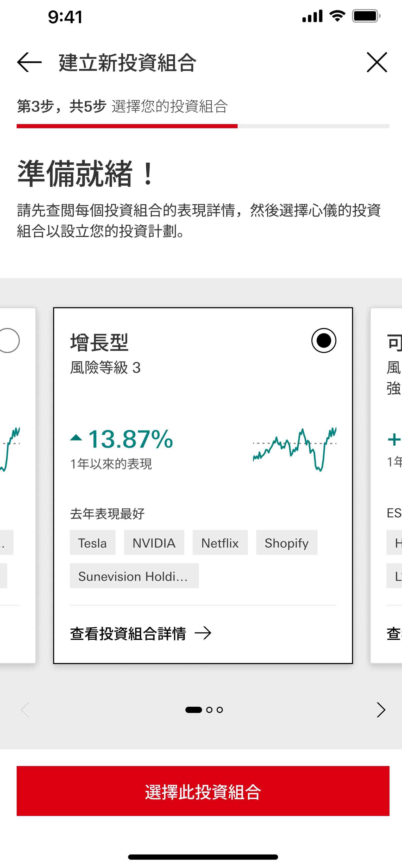Jump to second carousel page dot

click(209, 710)
